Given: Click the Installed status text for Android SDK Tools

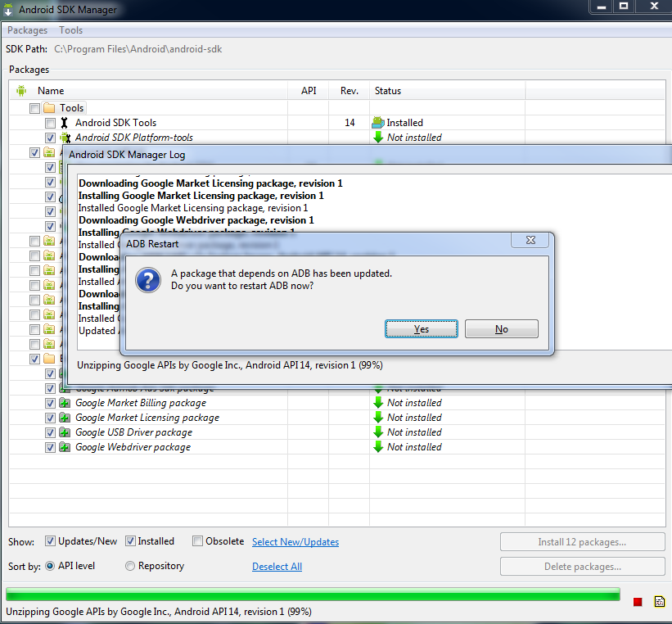Looking at the screenshot, I should point(404,123).
